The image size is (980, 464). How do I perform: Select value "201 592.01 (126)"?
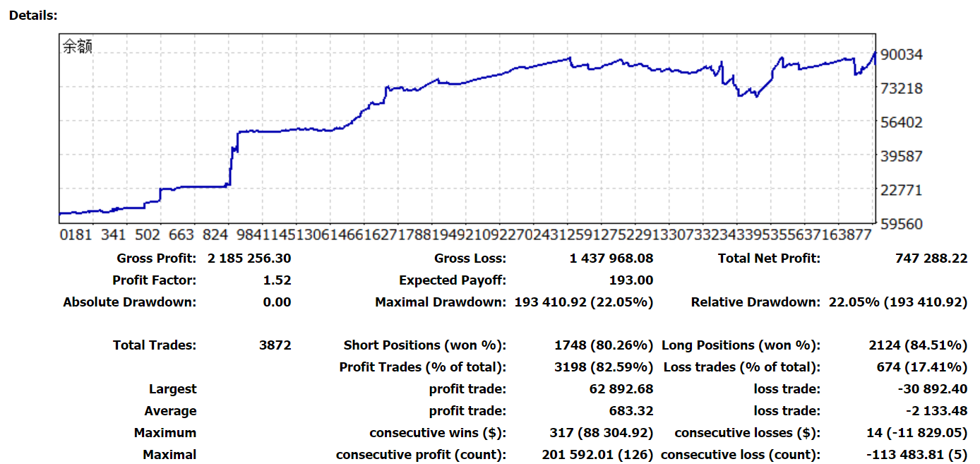[x=598, y=455]
